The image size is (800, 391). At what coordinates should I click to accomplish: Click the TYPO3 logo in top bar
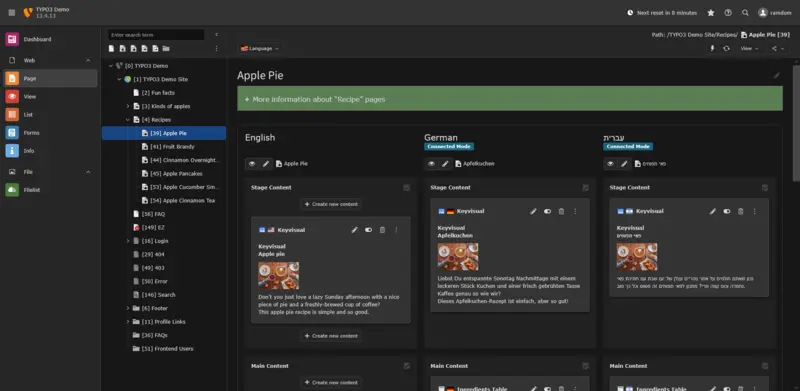(28, 13)
